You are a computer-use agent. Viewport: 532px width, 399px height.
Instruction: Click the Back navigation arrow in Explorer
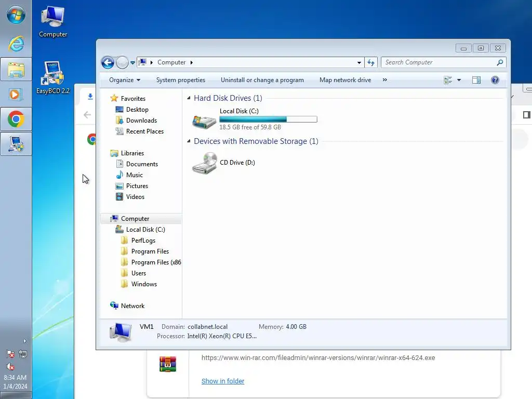click(x=108, y=62)
